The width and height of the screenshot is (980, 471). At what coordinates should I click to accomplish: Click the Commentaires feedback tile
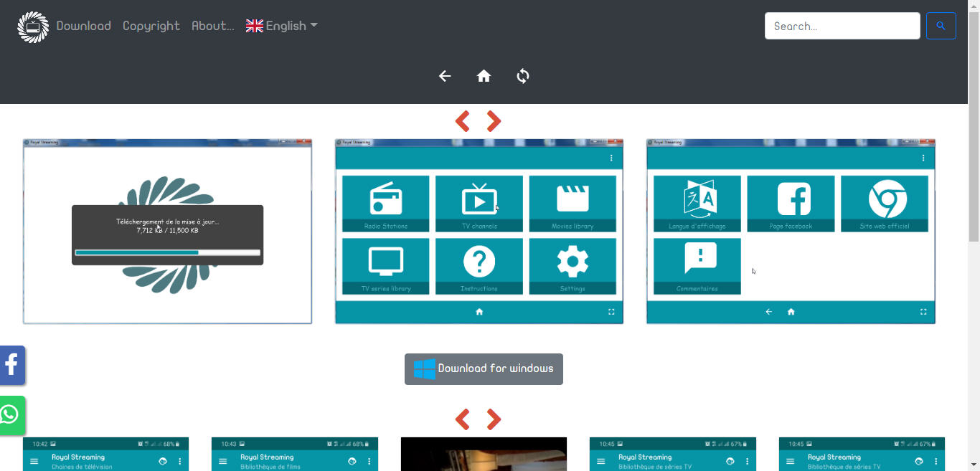(697, 266)
